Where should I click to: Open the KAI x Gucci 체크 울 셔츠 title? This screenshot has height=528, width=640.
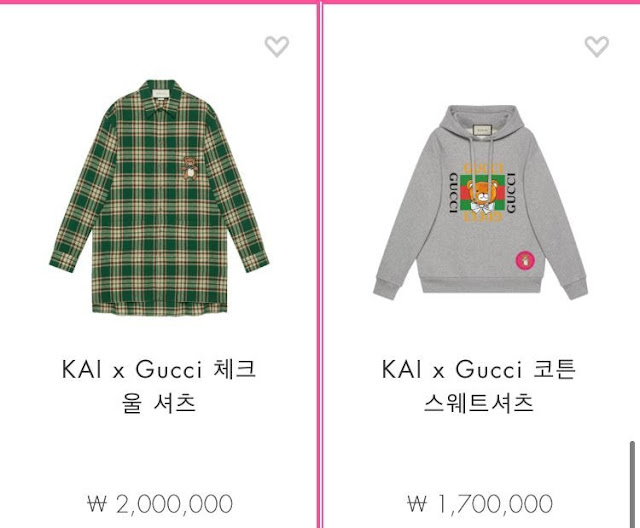tap(159, 386)
